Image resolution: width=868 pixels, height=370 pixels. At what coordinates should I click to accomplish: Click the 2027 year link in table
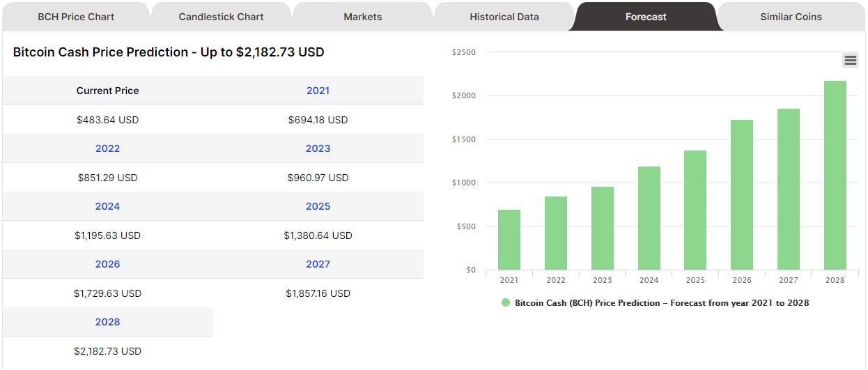[318, 264]
